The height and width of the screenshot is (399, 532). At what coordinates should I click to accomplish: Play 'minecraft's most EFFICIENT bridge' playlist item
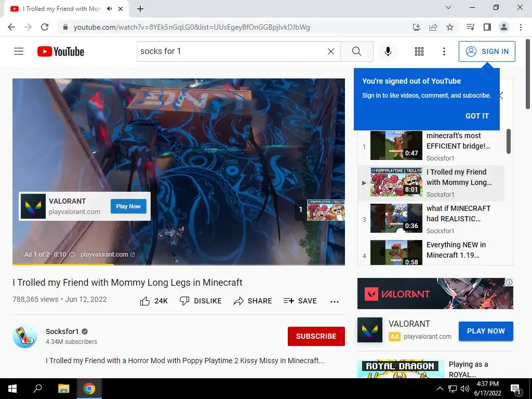(431, 146)
